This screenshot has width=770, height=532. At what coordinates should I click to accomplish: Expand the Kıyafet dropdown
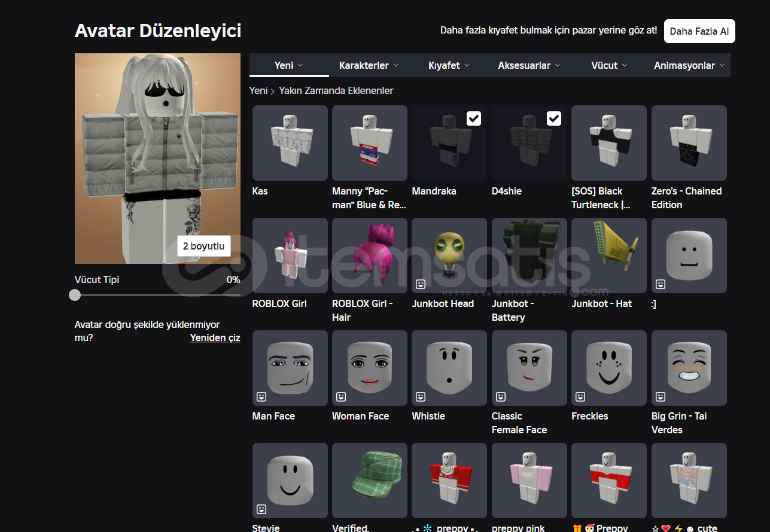(x=449, y=65)
